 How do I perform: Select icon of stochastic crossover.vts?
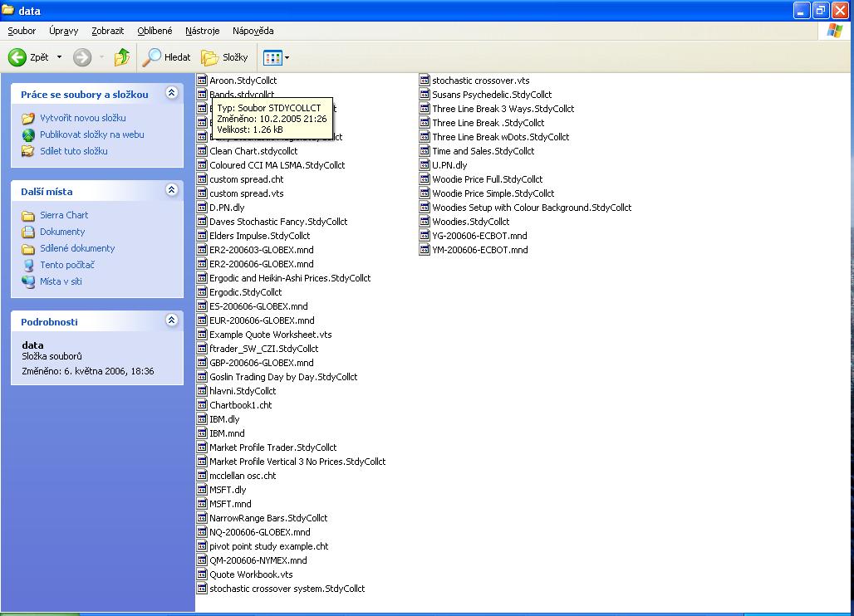click(425, 80)
